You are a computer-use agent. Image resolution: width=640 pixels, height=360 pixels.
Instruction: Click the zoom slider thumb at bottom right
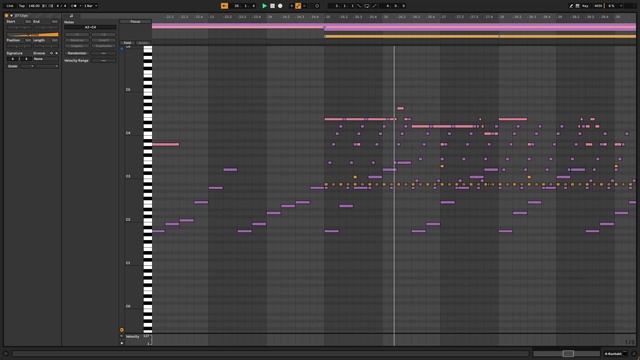[568, 353]
